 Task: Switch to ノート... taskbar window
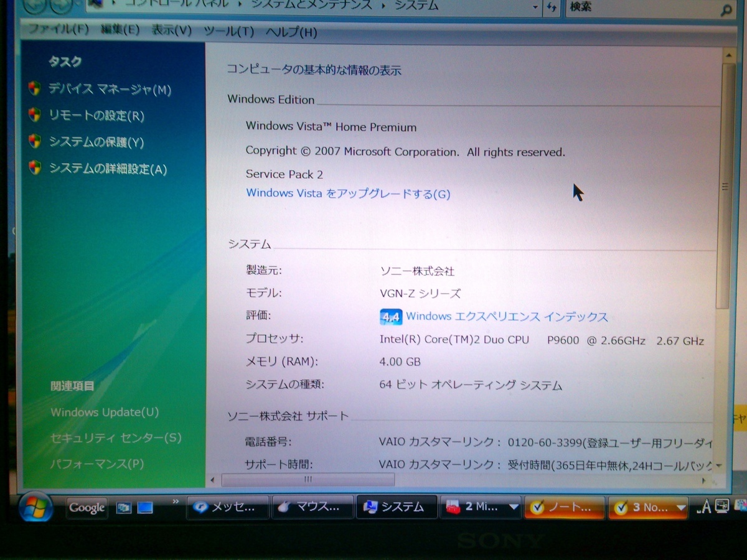(x=565, y=508)
